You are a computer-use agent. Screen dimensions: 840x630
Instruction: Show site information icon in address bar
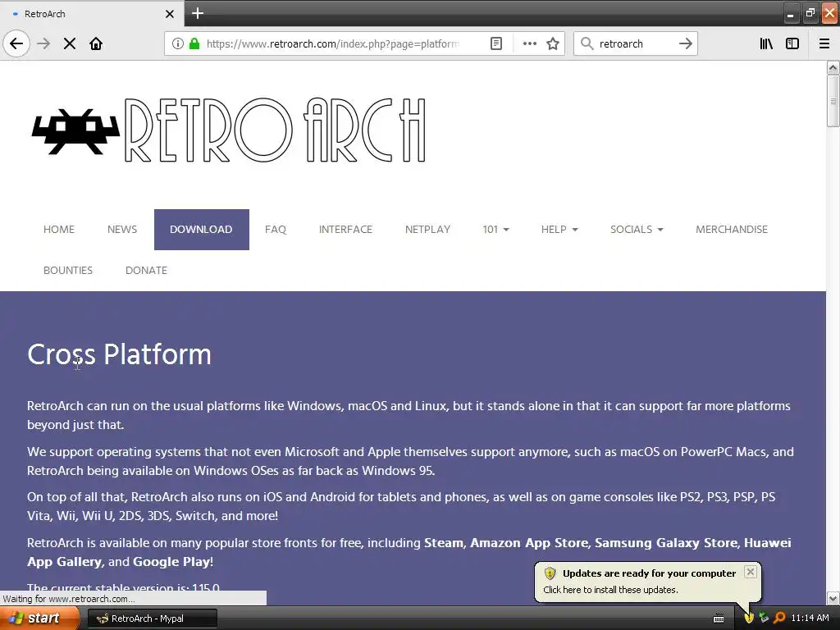178,43
